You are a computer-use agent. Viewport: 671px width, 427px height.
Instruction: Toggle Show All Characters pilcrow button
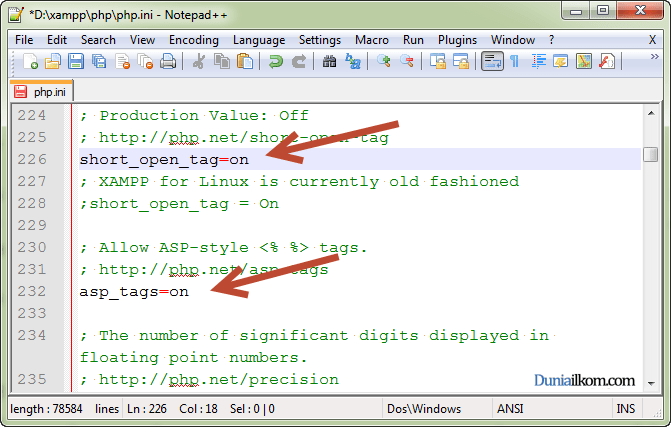[515, 62]
